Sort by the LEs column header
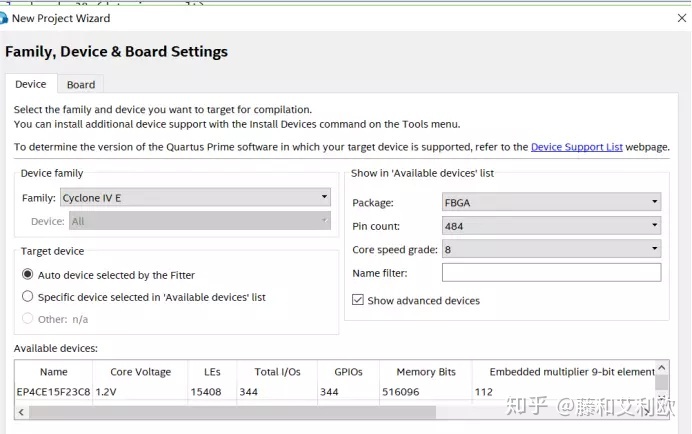 212,372
